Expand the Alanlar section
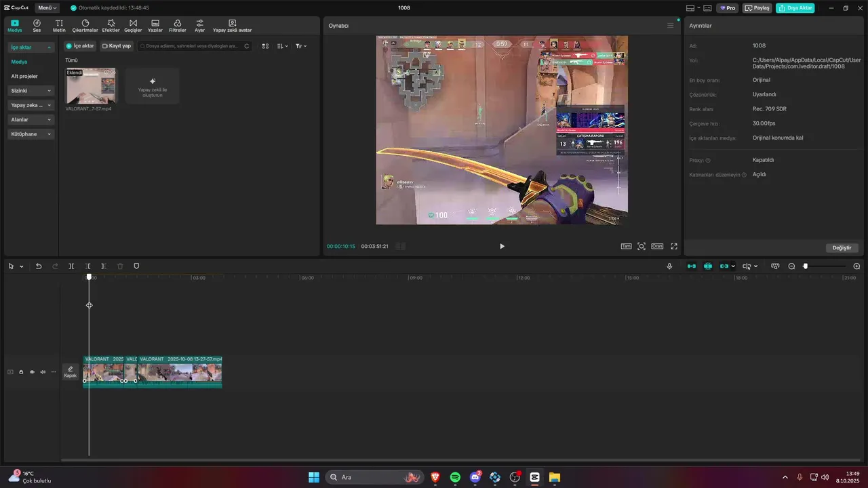868x488 pixels. (x=31, y=119)
